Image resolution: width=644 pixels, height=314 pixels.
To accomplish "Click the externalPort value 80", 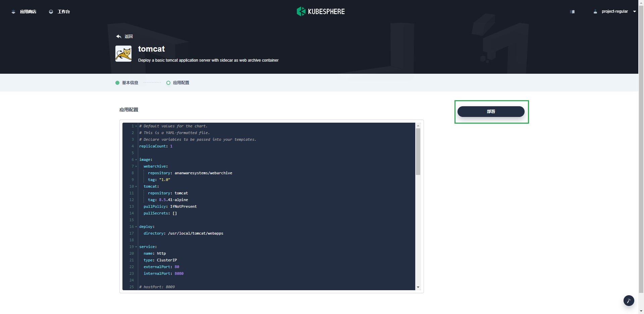I will [177, 267].
